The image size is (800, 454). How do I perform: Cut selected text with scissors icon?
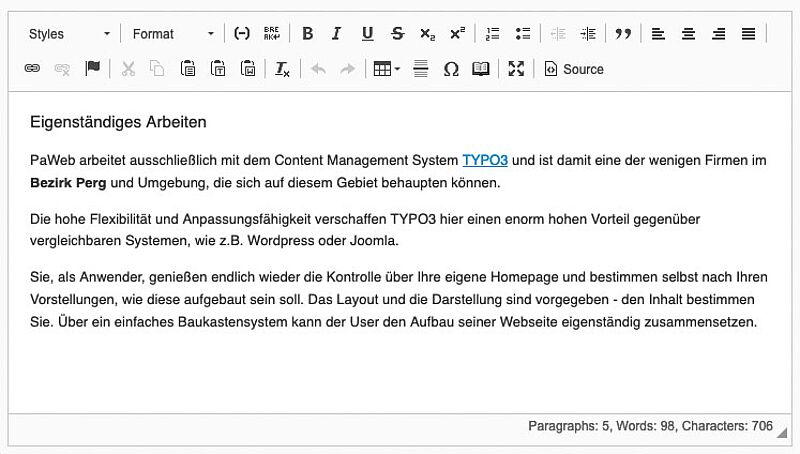[x=128, y=68]
